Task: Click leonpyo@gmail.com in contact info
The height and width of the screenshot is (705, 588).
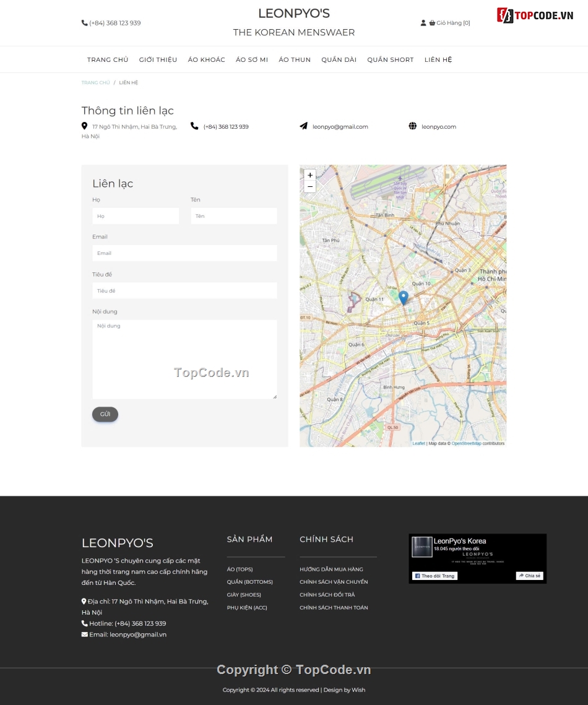Action: (x=340, y=127)
